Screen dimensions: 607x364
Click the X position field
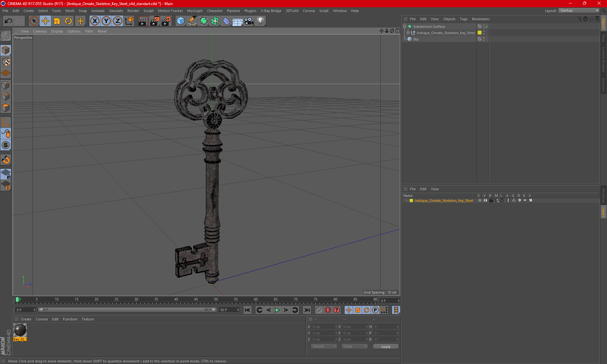324,327
